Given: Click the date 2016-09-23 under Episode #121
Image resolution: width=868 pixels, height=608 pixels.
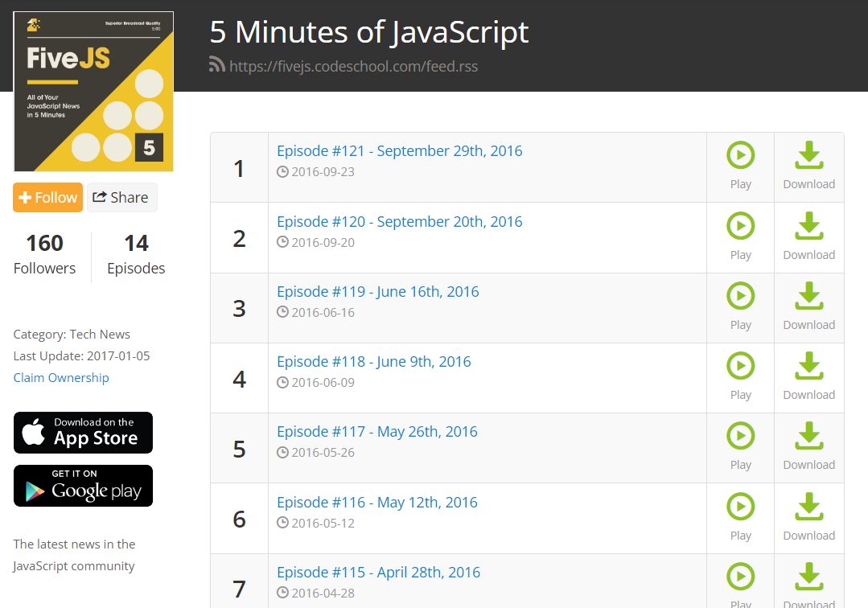Looking at the screenshot, I should [323, 172].
